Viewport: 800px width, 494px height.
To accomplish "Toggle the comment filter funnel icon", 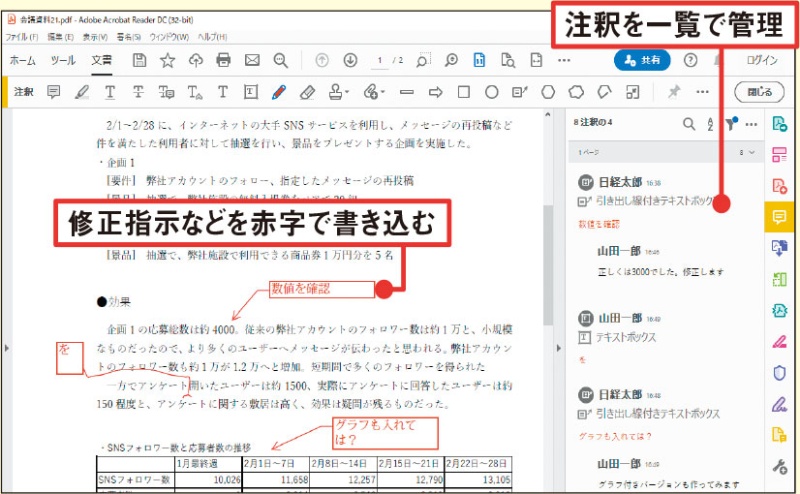I will [731, 124].
